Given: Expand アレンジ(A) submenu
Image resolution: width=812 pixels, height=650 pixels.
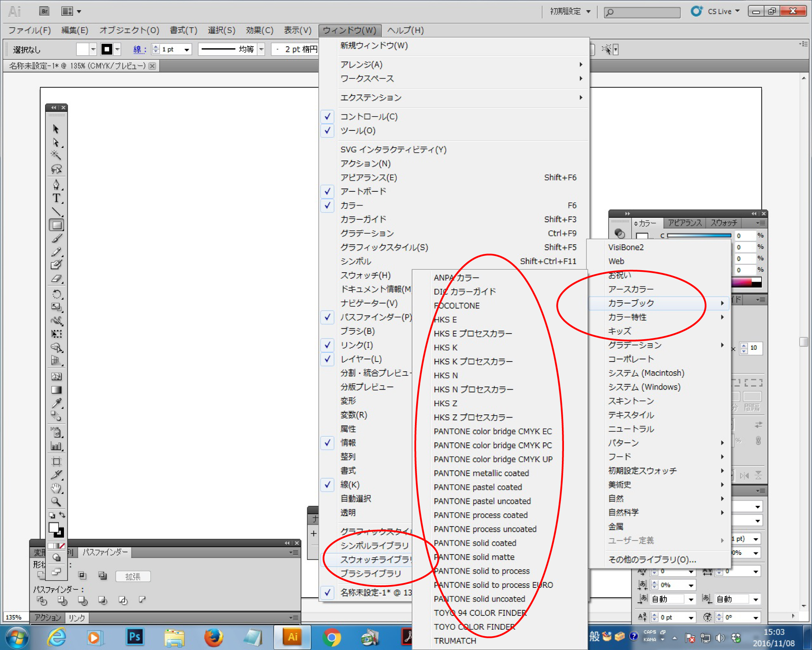Looking at the screenshot, I should point(454,64).
